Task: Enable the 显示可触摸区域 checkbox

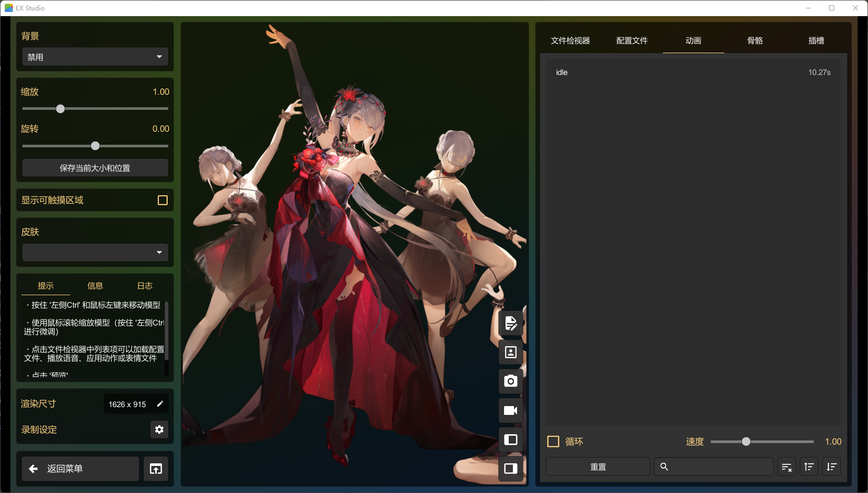Action: click(x=162, y=200)
